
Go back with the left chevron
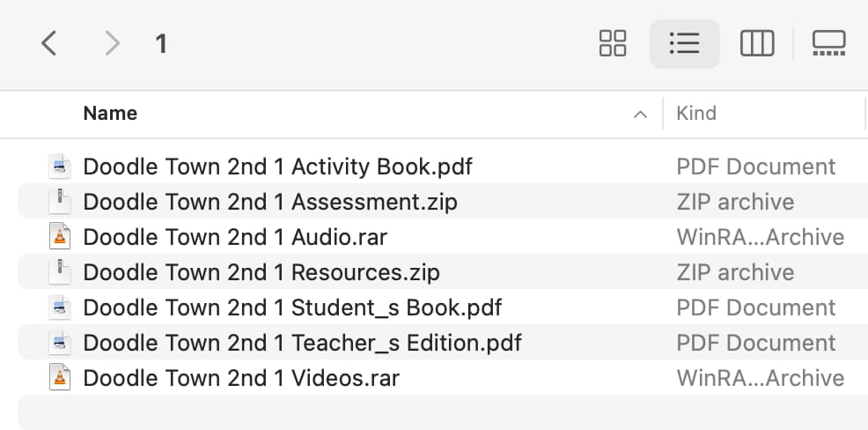pyautogui.click(x=48, y=43)
